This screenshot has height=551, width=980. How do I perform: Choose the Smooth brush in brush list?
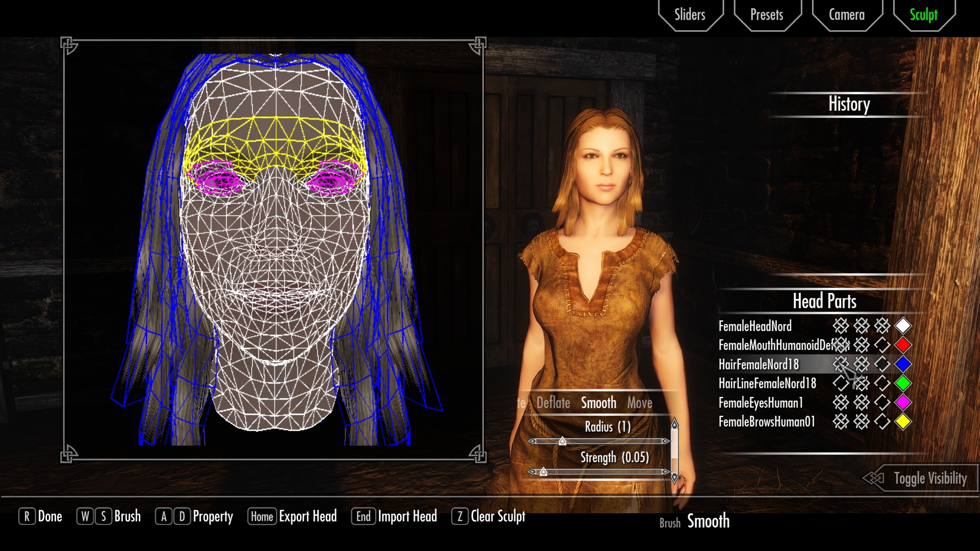[x=599, y=403]
